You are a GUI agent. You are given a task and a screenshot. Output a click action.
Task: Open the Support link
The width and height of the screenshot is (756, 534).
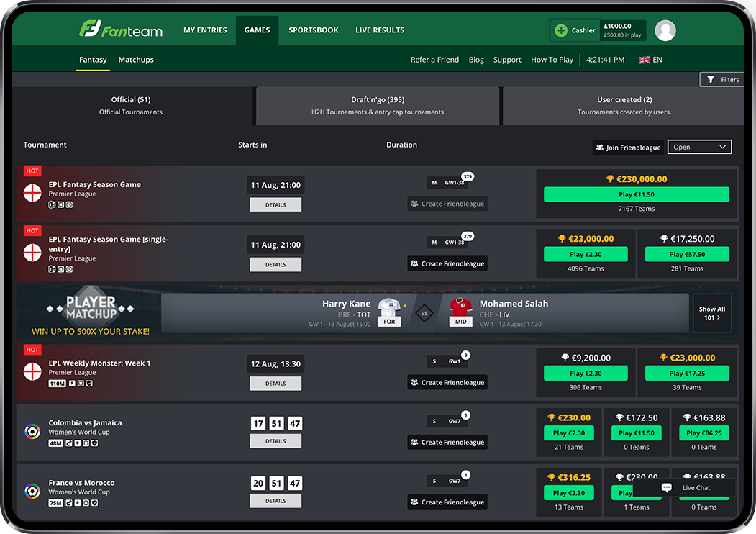[x=507, y=60]
